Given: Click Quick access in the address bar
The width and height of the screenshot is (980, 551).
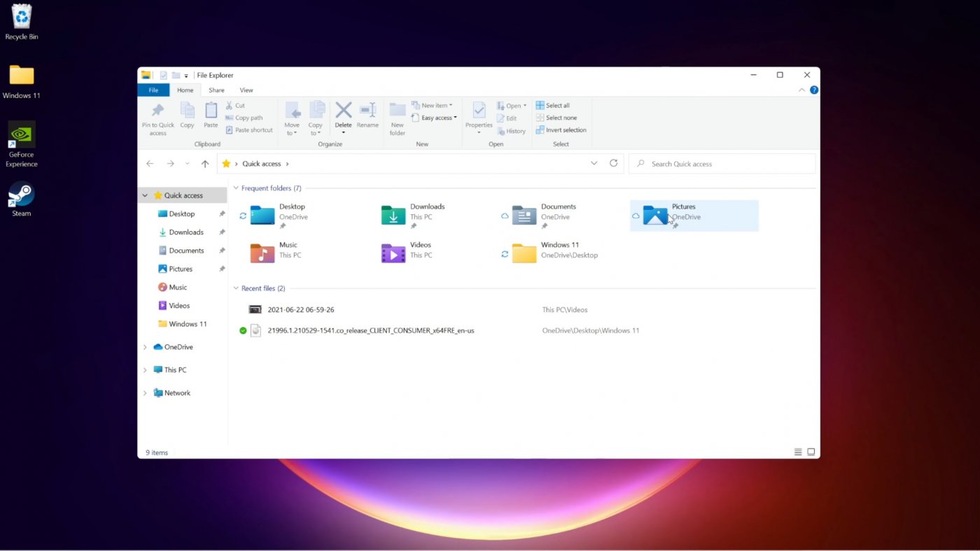Looking at the screenshot, I should pos(261,164).
